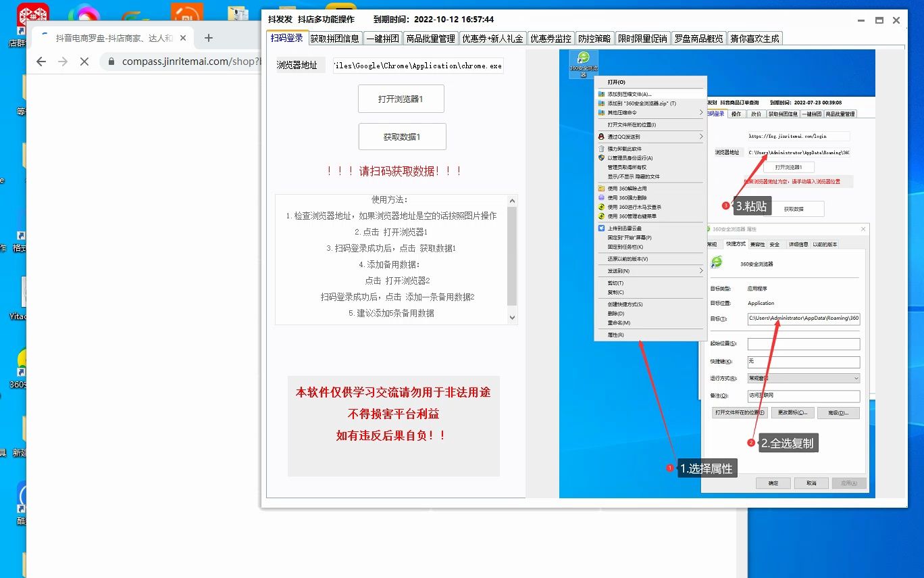
Task: Maximize the 抖发发 application window
Action: click(879, 20)
